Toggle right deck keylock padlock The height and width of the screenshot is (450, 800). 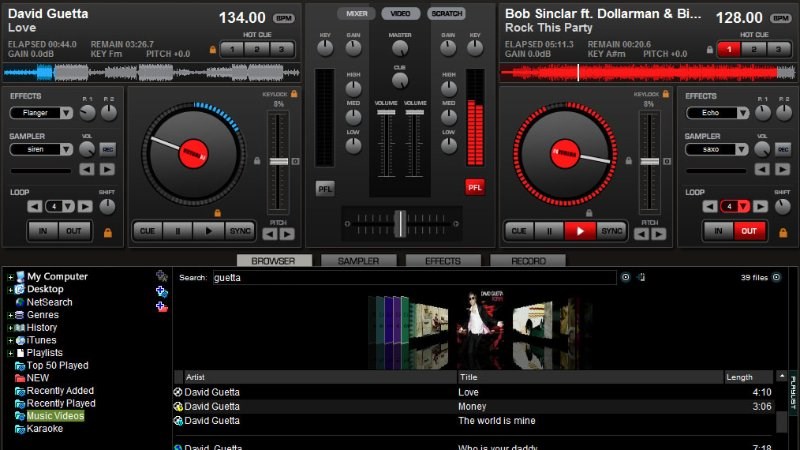click(x=665, y=94)
